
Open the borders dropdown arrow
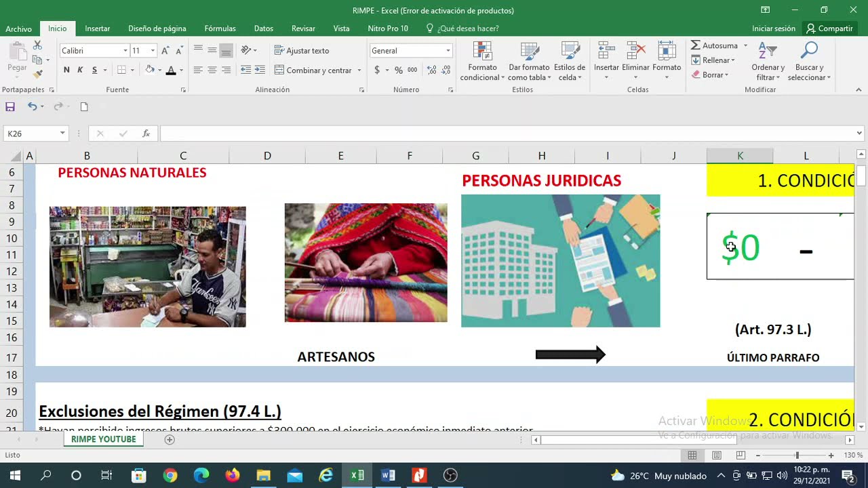click(x=132, y=70)
